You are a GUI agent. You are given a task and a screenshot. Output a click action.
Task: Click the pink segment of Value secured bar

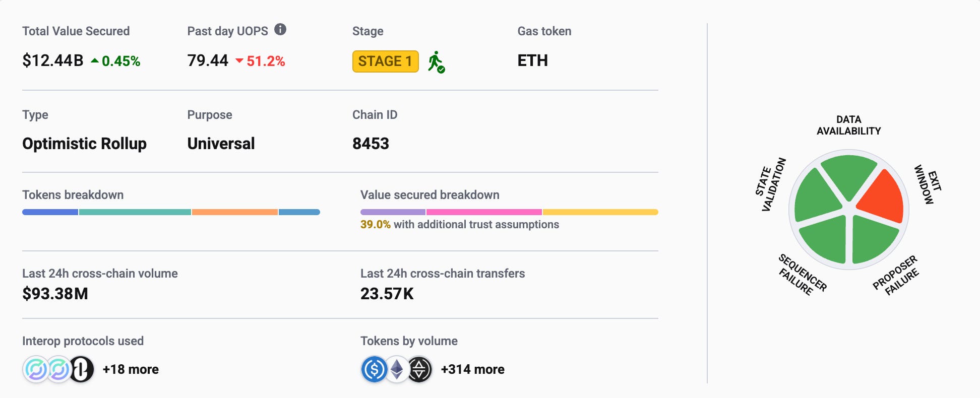(x=484, y=212)
